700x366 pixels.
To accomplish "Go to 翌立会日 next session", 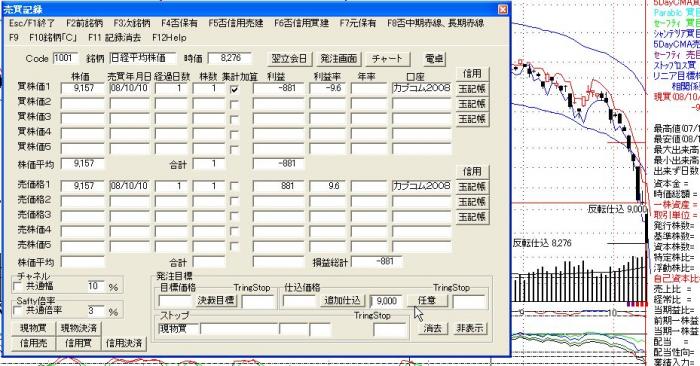I will 289,58.
